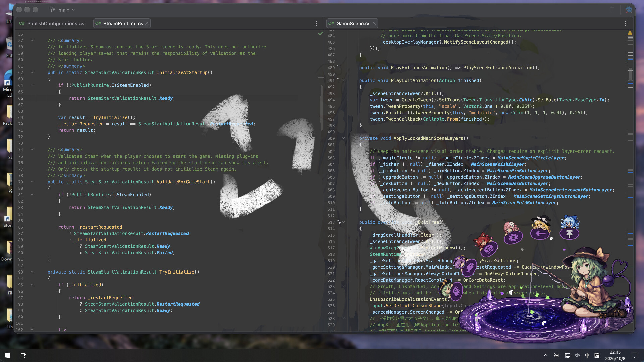Screen dimensions: 644x362
Task: Show hidden system tray icons chevron
Action: (x=546, y=355)
